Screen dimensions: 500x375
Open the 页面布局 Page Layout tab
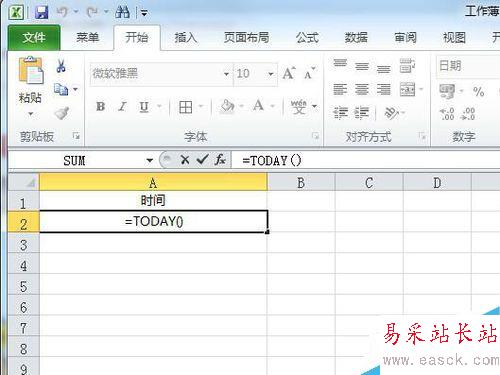tap(246, 37)
